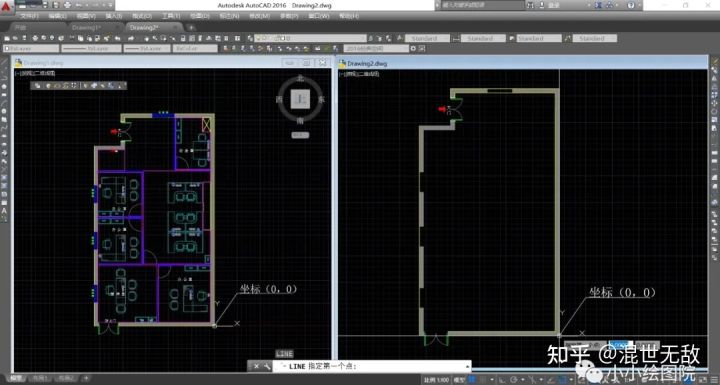The width and height of the screenshot is (720, 385).
Task: Click the ViewCube top face
Action: [x=300, y=98]
